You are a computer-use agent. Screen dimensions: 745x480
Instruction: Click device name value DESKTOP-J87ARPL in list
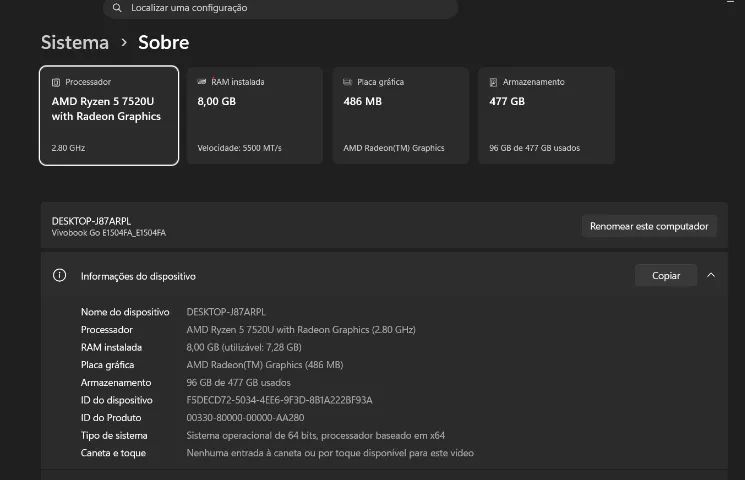tap(226, 312)
